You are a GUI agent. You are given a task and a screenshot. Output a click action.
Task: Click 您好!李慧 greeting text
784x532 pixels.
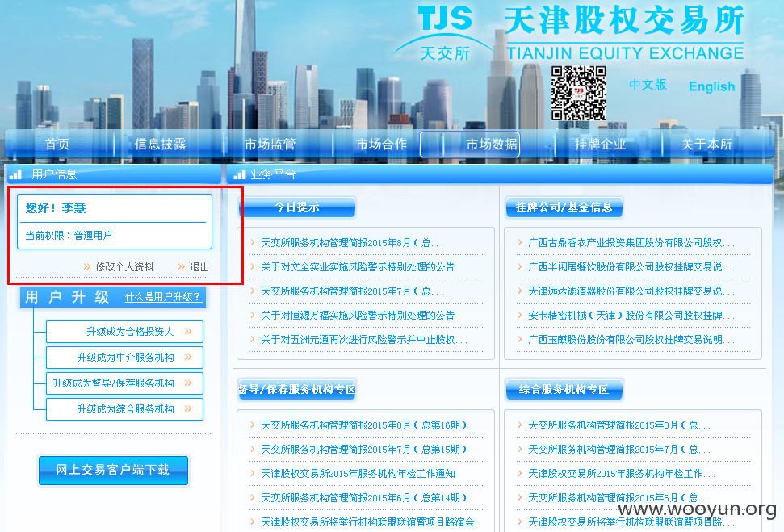[x=56, y=208]
